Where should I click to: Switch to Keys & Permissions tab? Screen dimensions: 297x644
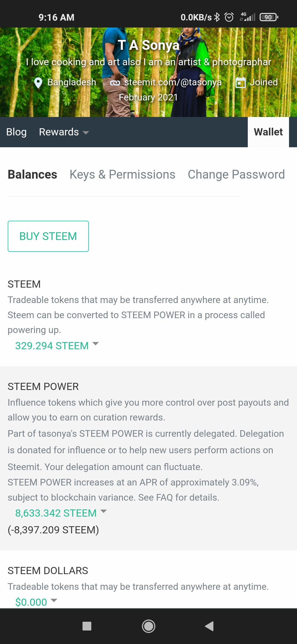[x=122, y=174]
